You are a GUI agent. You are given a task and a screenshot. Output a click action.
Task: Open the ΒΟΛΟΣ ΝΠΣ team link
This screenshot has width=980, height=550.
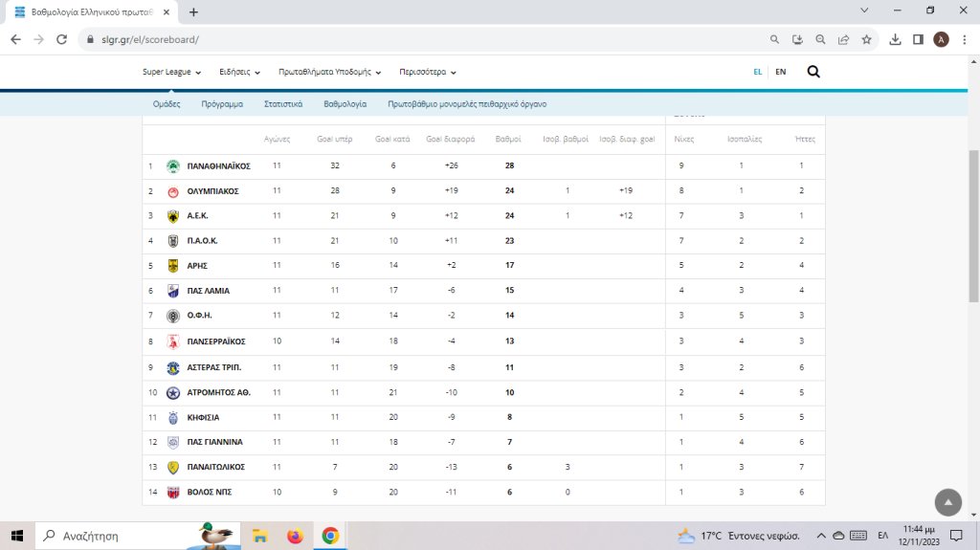[210, 493]
